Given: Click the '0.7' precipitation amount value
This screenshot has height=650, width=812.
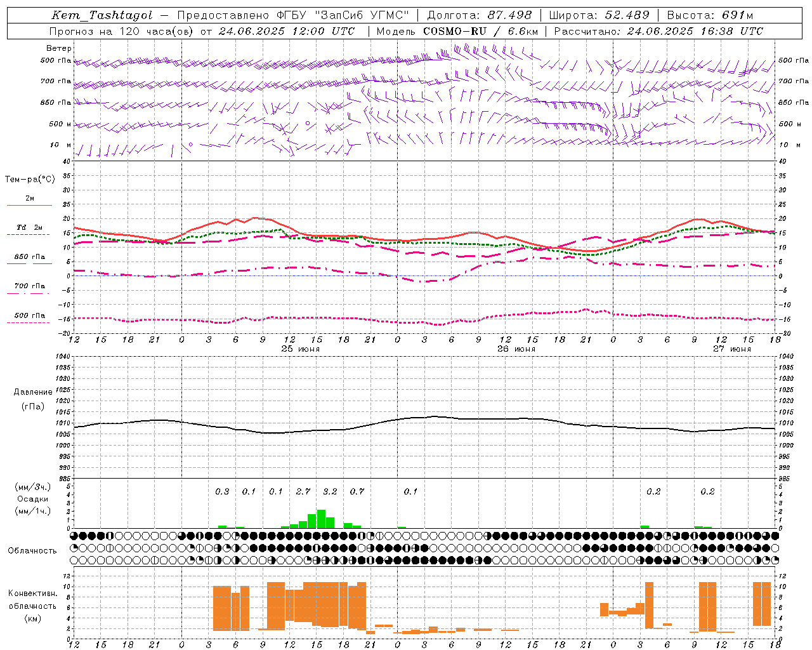Looking at the screenshot, I should pyautogui.click(x=357, y=491).
